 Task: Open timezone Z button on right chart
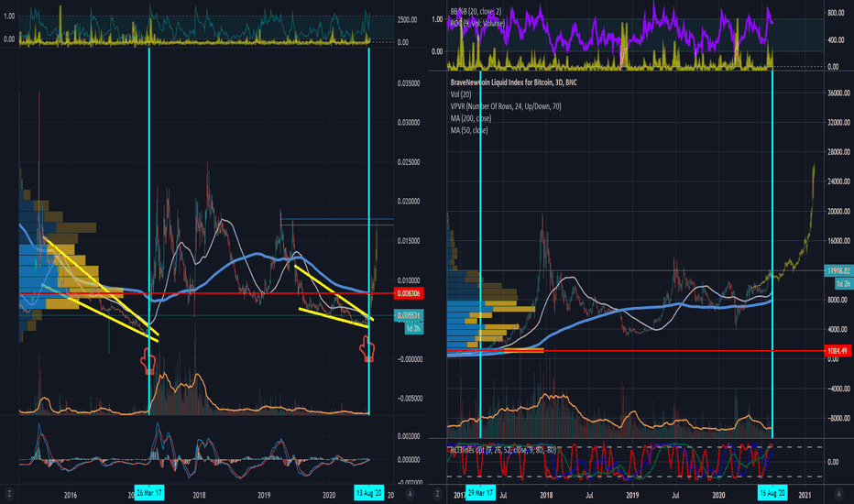(x=437, y=494)
